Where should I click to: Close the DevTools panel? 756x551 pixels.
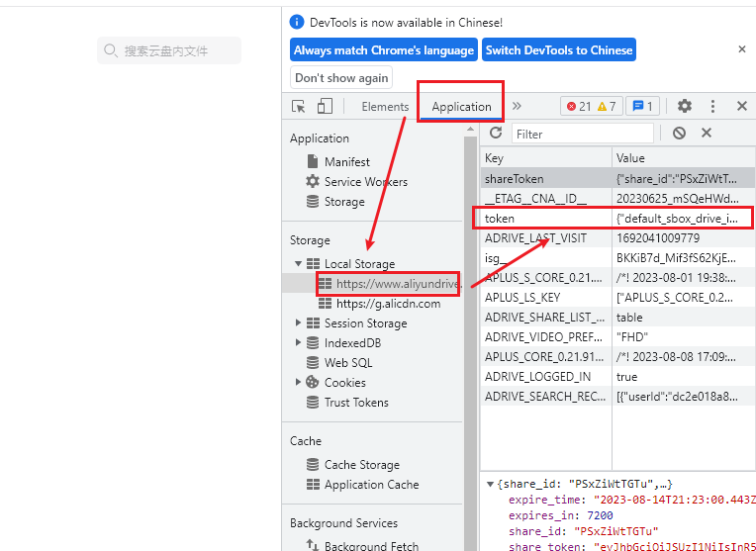click(x=742, y=106)
